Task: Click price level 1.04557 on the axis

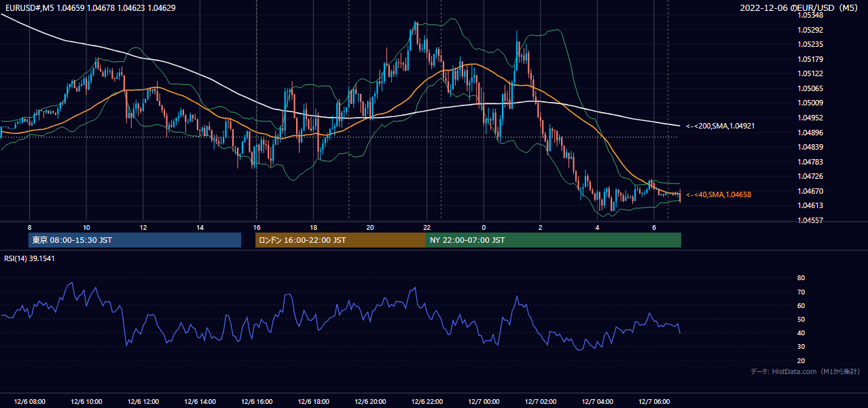Action: tap(810, 220)
